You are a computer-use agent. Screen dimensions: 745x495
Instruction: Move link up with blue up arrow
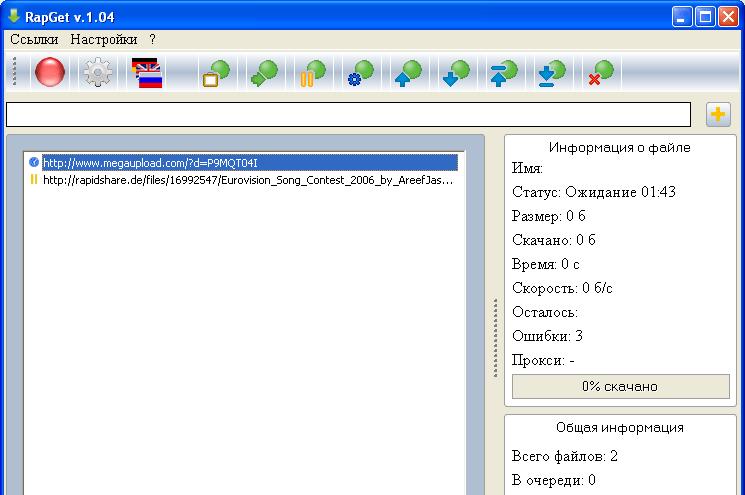408,73
